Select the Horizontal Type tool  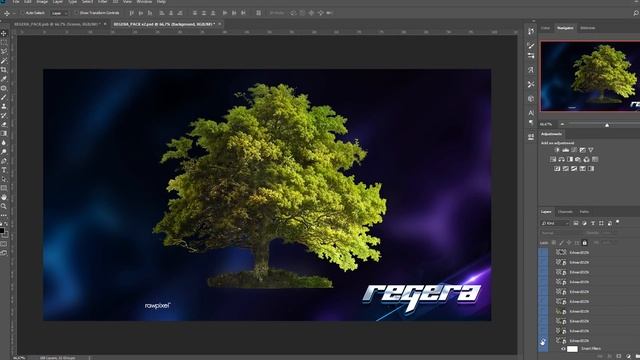click(4, 170)
